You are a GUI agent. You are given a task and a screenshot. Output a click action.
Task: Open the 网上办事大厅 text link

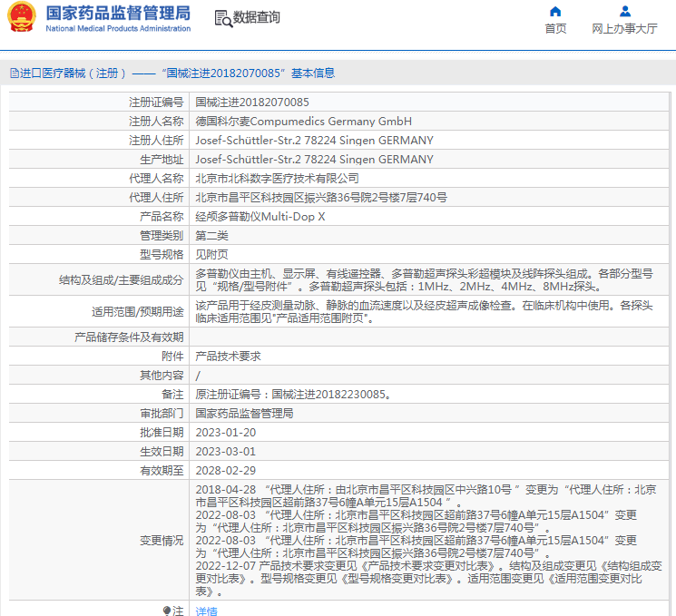point(624,29)
